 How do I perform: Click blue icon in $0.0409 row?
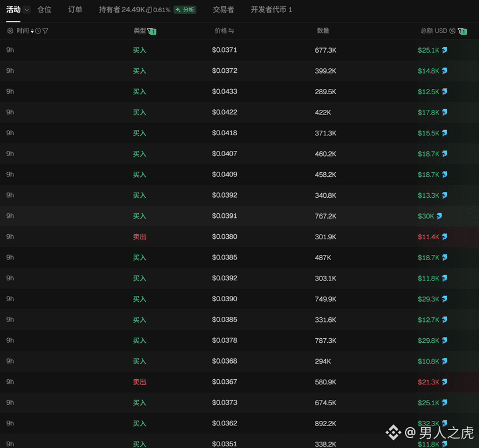pyautogui.click(x=445, y=175)
